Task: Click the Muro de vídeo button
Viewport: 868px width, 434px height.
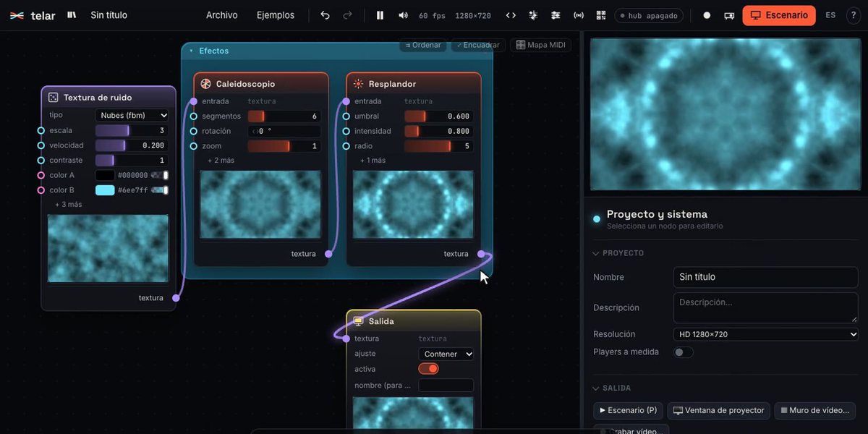Action: (815, 411)
